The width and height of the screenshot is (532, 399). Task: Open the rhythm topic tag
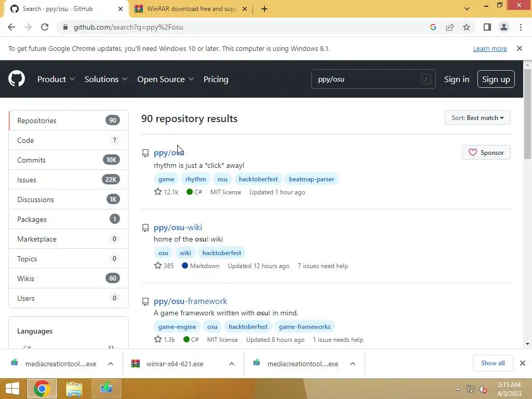coord(195,179)
